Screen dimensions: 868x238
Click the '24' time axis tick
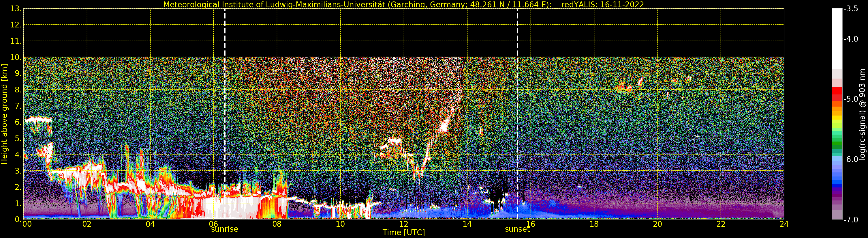coord(784,224)
